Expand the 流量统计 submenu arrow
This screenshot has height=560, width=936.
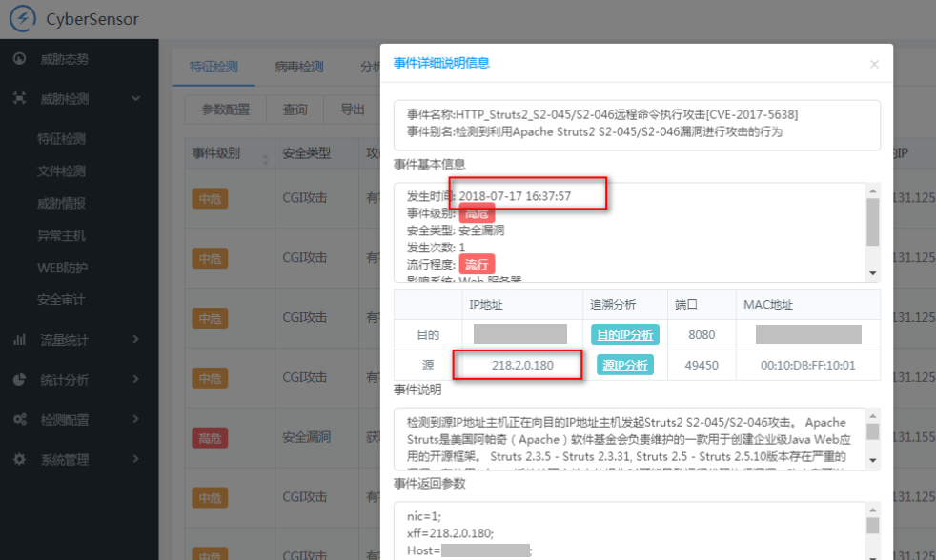click(x=136, y=339)
